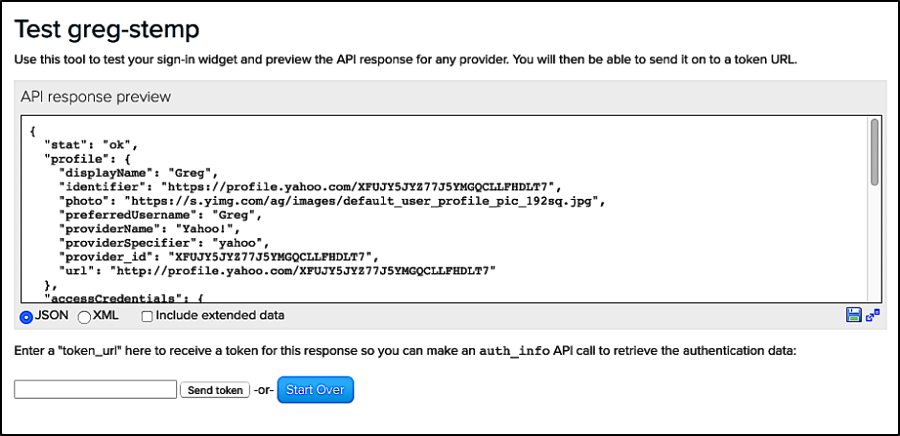Click the pop-out expand preview icon
The image size is (900, 436).
[873, 315]
